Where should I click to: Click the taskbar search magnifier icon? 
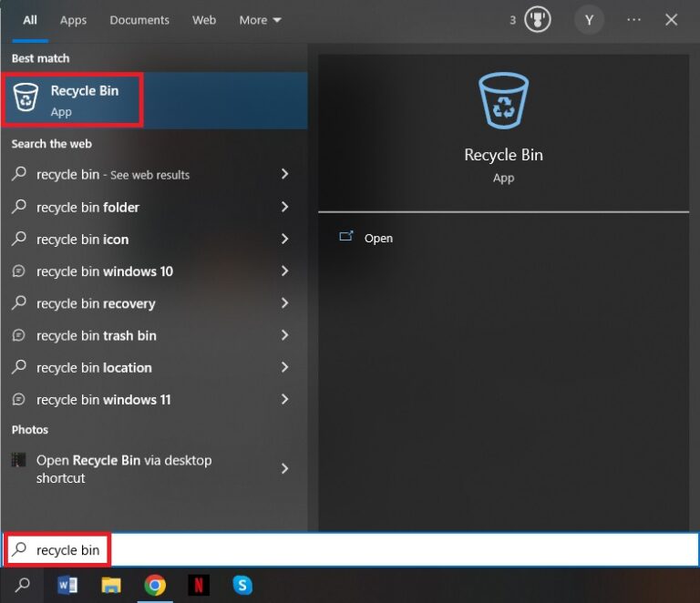23,585
